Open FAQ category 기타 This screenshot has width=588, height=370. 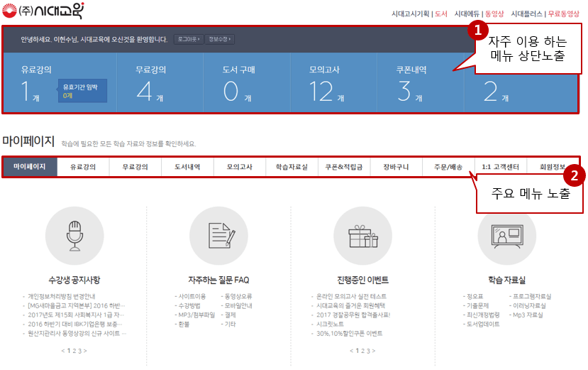(230, 324)
